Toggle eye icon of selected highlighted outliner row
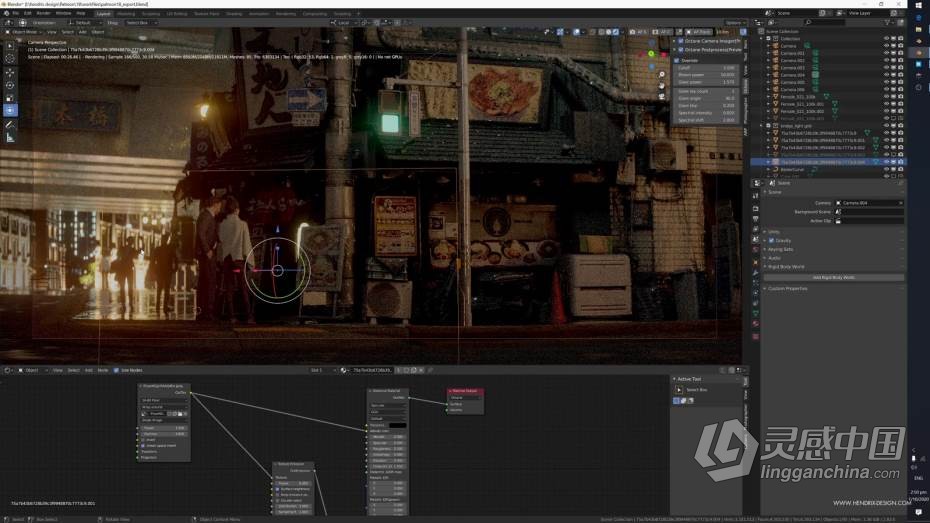Image resolution: width=930 pixels, height=523 pixels. click(x=886, y=162)
